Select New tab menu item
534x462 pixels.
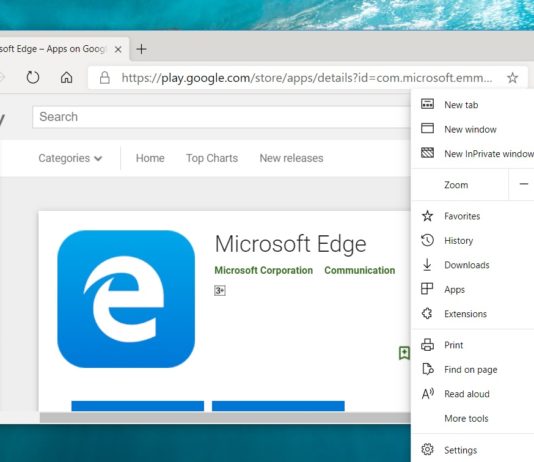472,105
